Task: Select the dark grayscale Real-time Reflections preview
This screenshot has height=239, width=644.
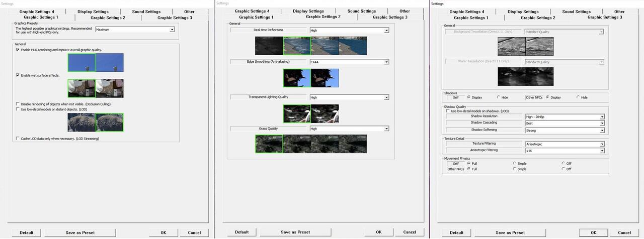Action: click(x=269, y=46)
